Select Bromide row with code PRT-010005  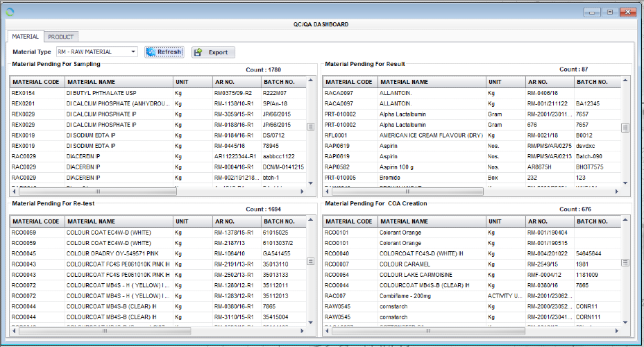tap(472, 178)
